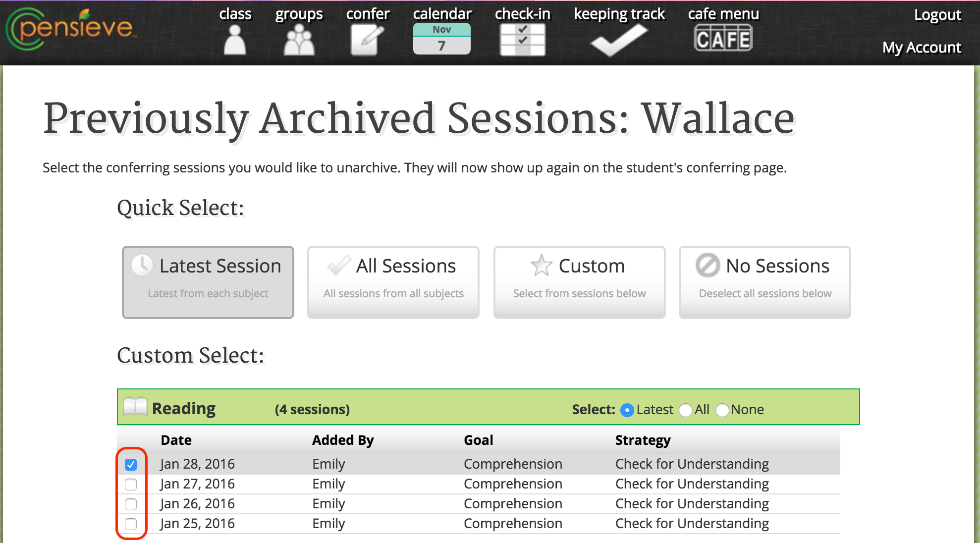Check the Jan 26, 2016 session checkbox

[x=131, y=504]
